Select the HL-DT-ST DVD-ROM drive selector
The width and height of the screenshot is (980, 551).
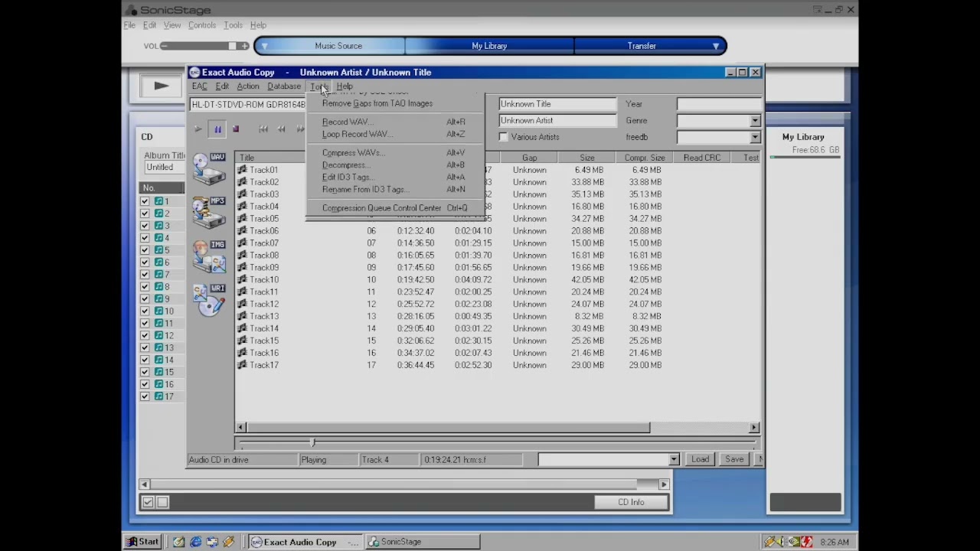pyautogui.click(x=248, y=104)
